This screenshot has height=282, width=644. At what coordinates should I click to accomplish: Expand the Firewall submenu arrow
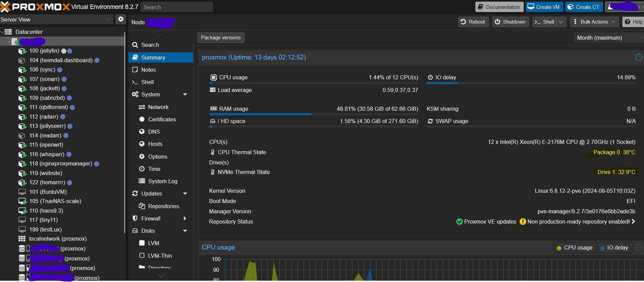coord(185,218)
